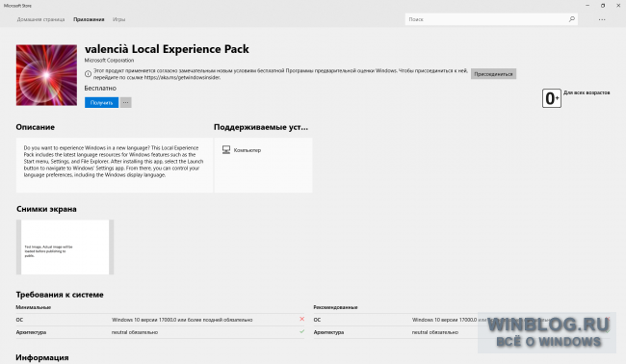
Task: Click the description text box under Описание
Action: [115, 165]
